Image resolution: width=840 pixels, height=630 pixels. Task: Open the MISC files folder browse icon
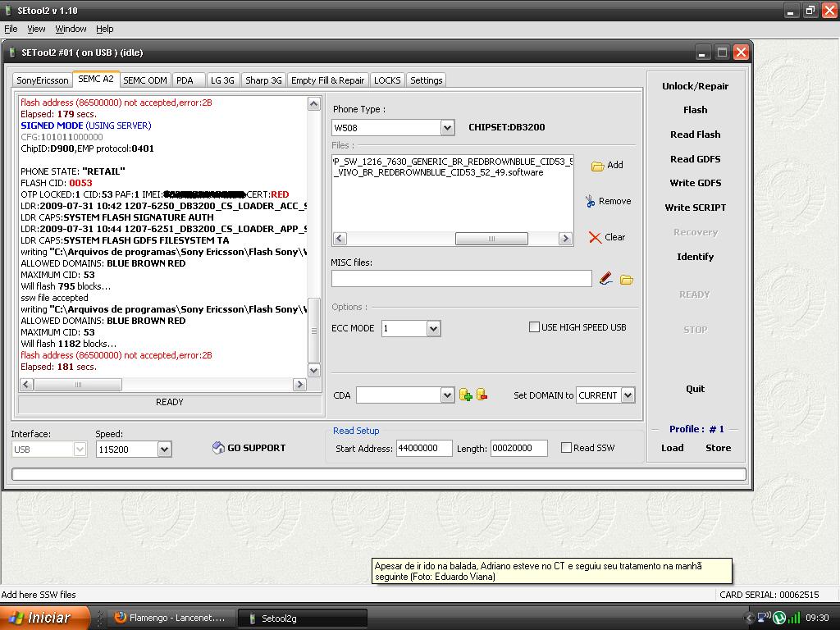(x=626, y=280)
